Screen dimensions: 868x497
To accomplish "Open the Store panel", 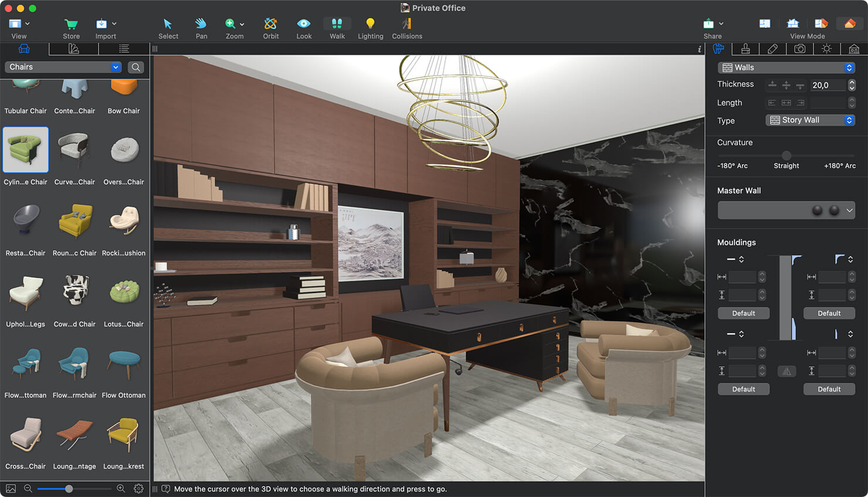I will click(71, 26).
